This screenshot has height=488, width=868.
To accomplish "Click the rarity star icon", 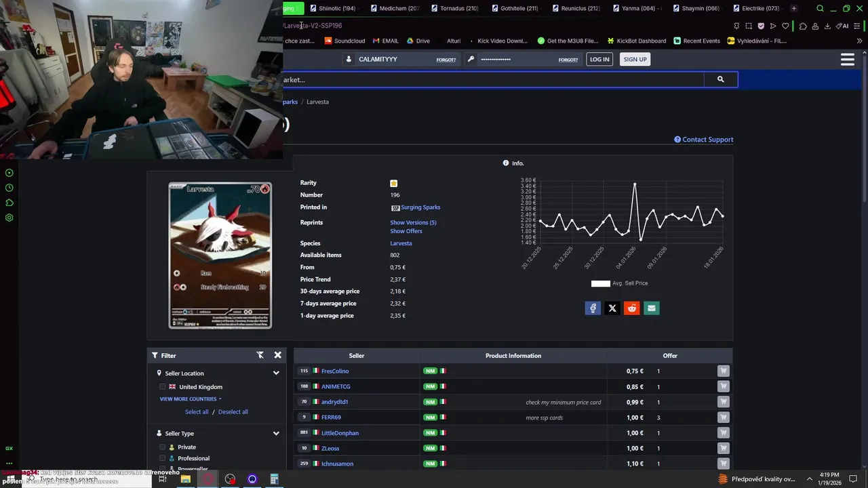I will click(393, 183).
